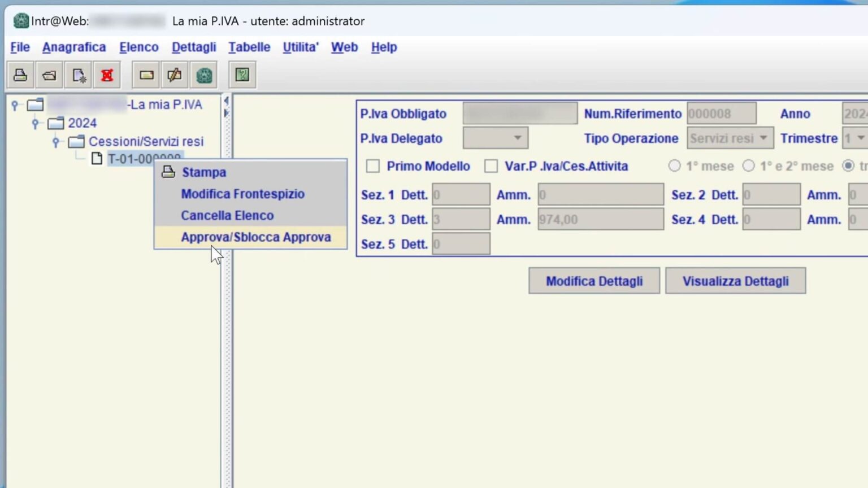
Task: Select the 1° mese radio button
Action: click(x=674, y=166)
